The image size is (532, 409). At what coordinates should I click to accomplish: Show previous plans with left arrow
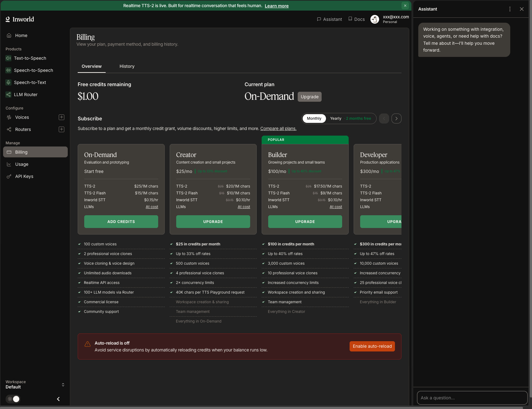tap(384, 119)
